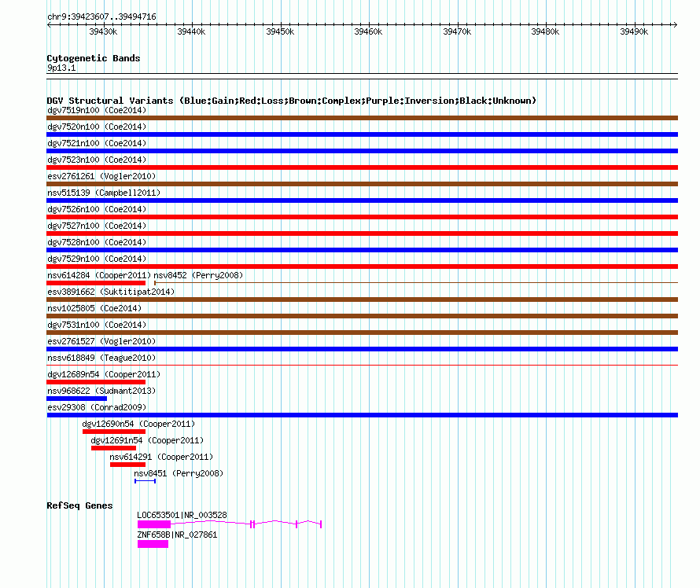Click the dgv12690n54 (Cooper2011) loss bar
Viewport: 700px width, 588px height.
[x=114, y=432]
